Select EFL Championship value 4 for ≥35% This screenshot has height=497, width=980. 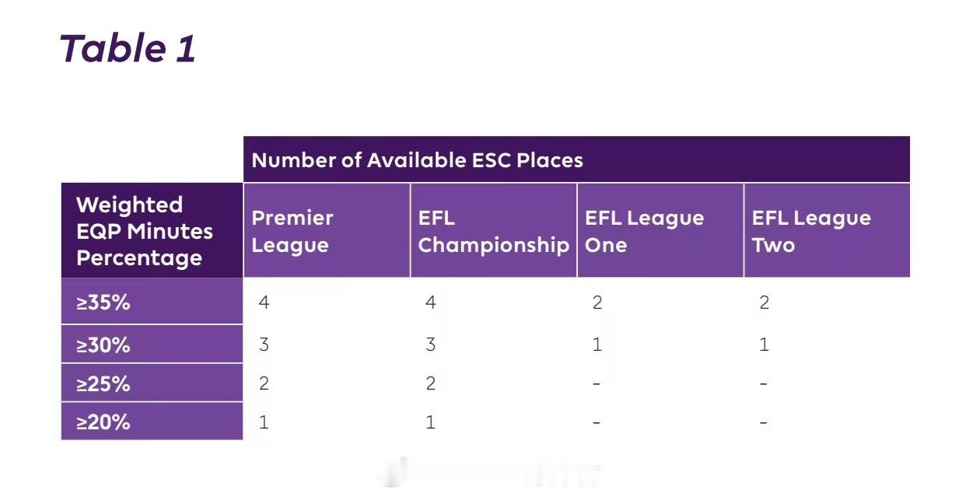(431, 303)
